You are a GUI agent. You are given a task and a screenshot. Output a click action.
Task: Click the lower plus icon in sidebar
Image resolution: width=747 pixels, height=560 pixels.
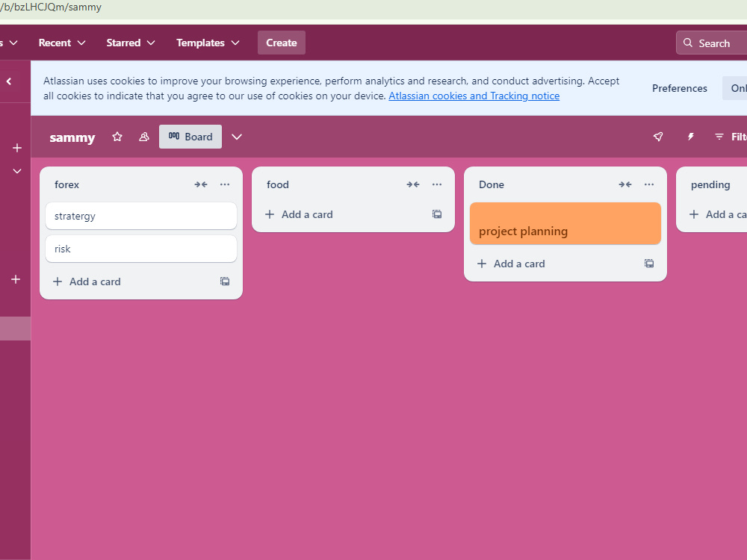[x=16, y=279]
